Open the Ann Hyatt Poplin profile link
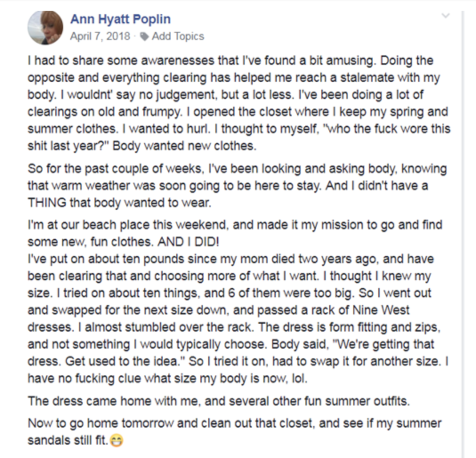Image resolution: width=476 pixels, height=458 pixels. [121, 19]
